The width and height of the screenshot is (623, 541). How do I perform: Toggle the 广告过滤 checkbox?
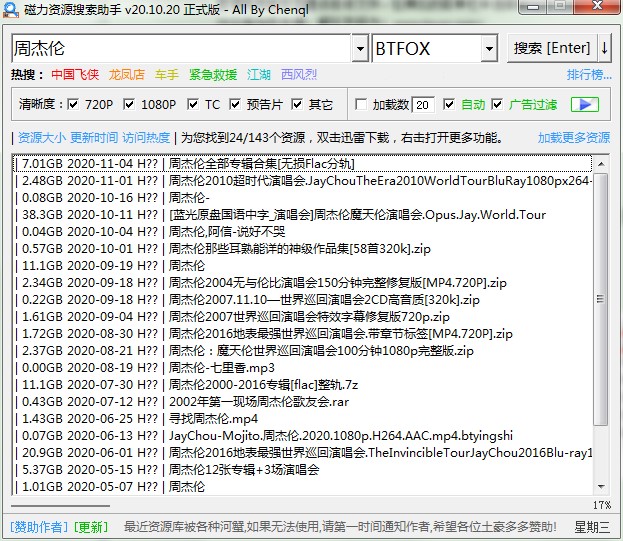point(497,104)
